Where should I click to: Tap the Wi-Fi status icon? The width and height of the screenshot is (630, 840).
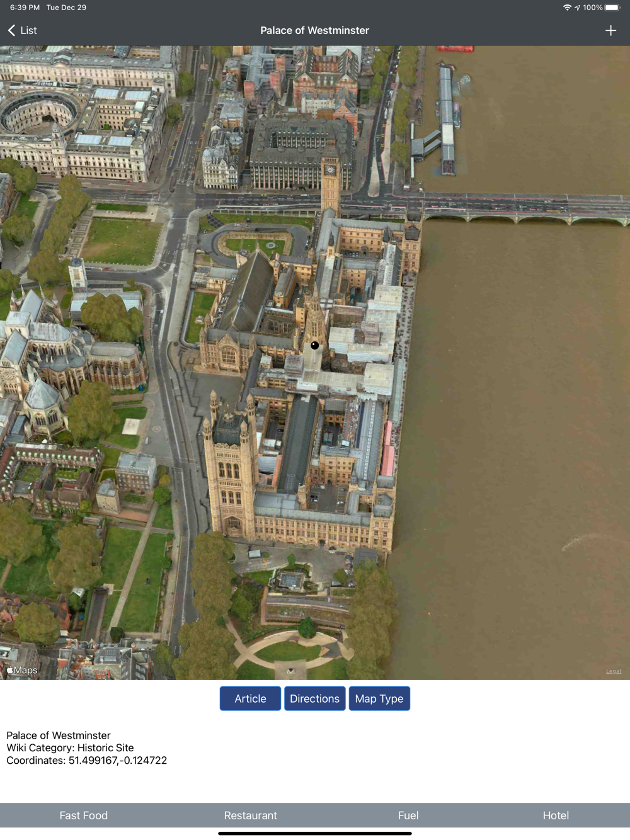pyautogui.click(x=567, y=8)
